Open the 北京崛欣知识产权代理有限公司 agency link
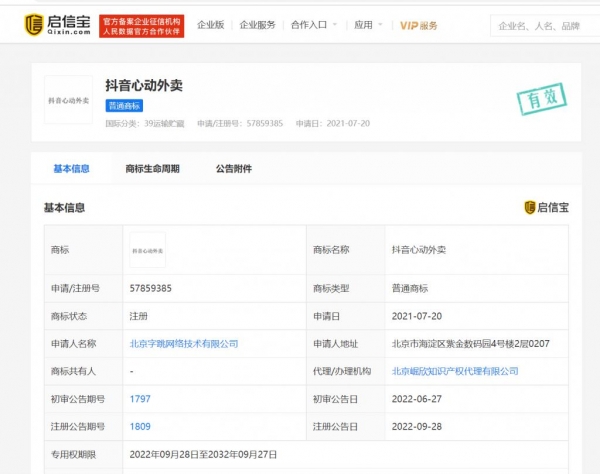Viewport: 600px width, 474px height. [x=455, y=371]
